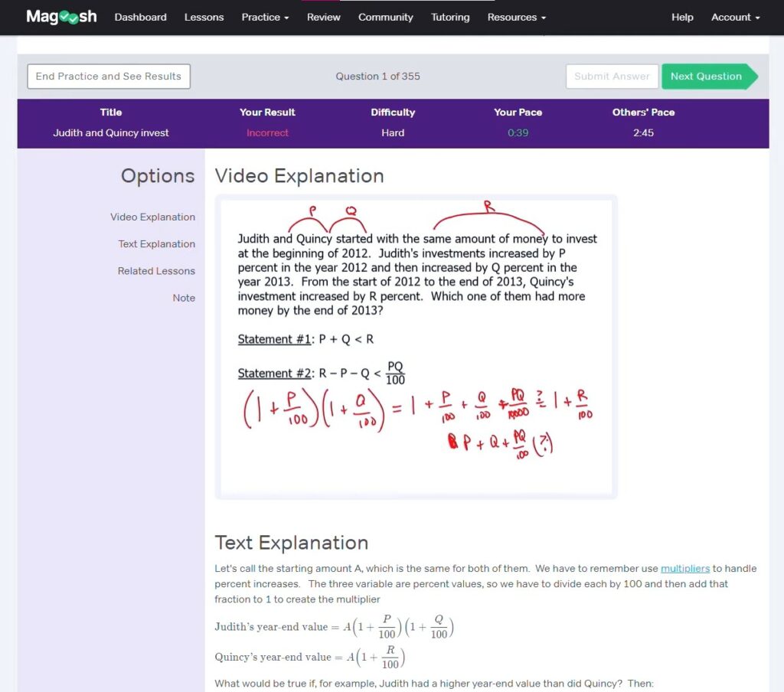Select Text Explanation in Options sidebar

pyautogui.click(x=156, y=244)
